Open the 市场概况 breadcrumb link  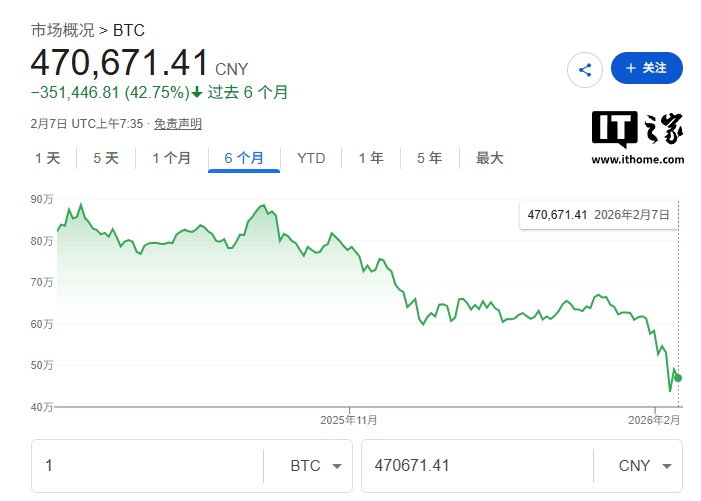click(x=64, y=30)
